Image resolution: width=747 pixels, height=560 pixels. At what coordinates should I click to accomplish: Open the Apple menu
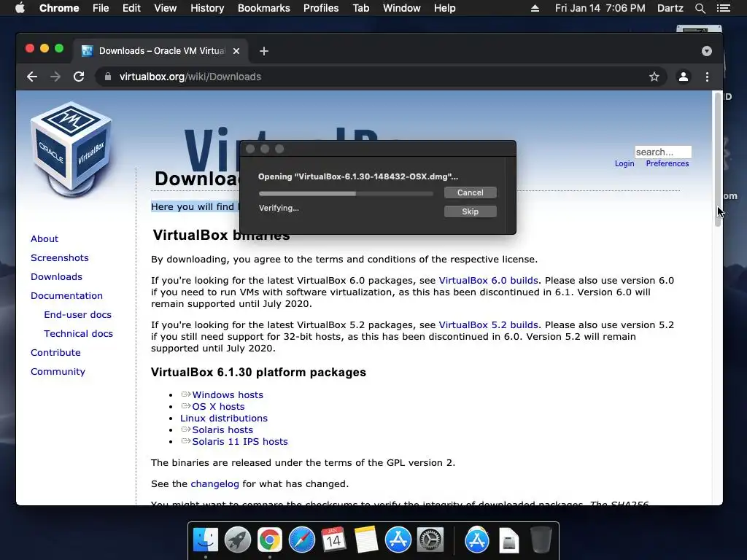pos(20,8)
